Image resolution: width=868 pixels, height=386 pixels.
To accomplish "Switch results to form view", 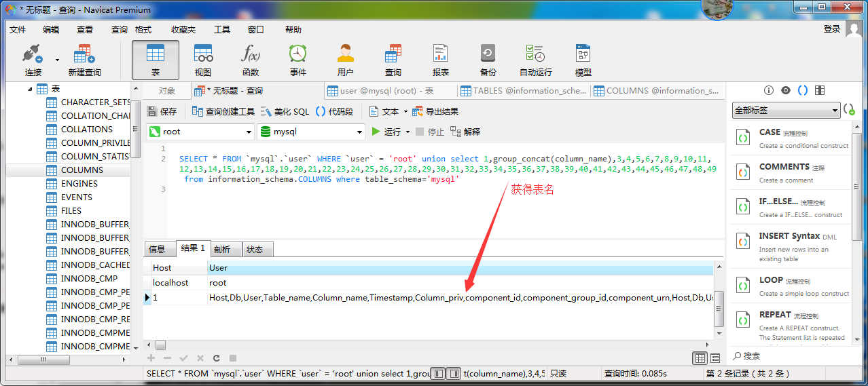I will [x=715, y=358].
